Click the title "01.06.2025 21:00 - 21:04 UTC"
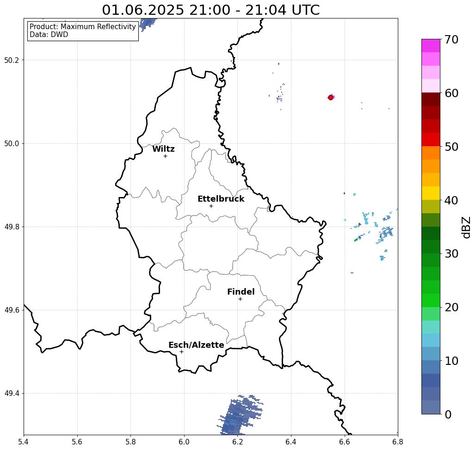Image resolution: width=476 pixels, height=450 pixels. (x=210, y=10)
